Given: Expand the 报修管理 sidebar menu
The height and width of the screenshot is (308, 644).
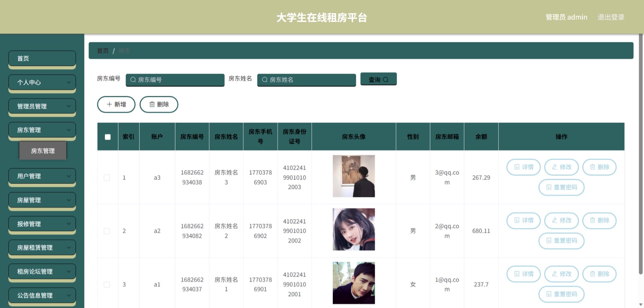Looking at the screenshot, I should [42, 224].
